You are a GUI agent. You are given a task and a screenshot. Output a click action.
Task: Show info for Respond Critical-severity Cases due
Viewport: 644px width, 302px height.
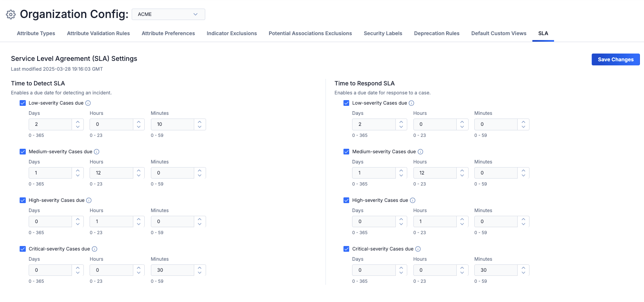click(418, 249)
